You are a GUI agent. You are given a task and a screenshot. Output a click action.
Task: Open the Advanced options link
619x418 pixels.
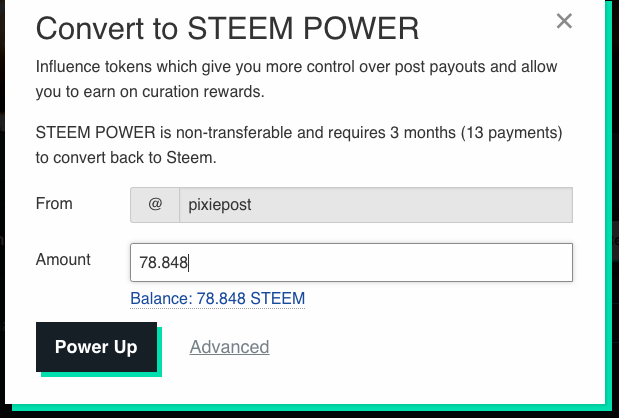229,347
